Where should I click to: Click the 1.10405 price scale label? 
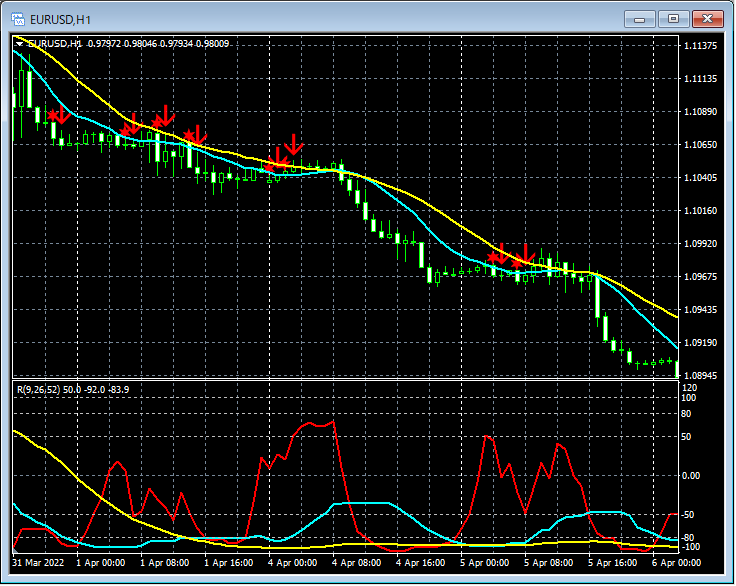(x=700, y=178)
